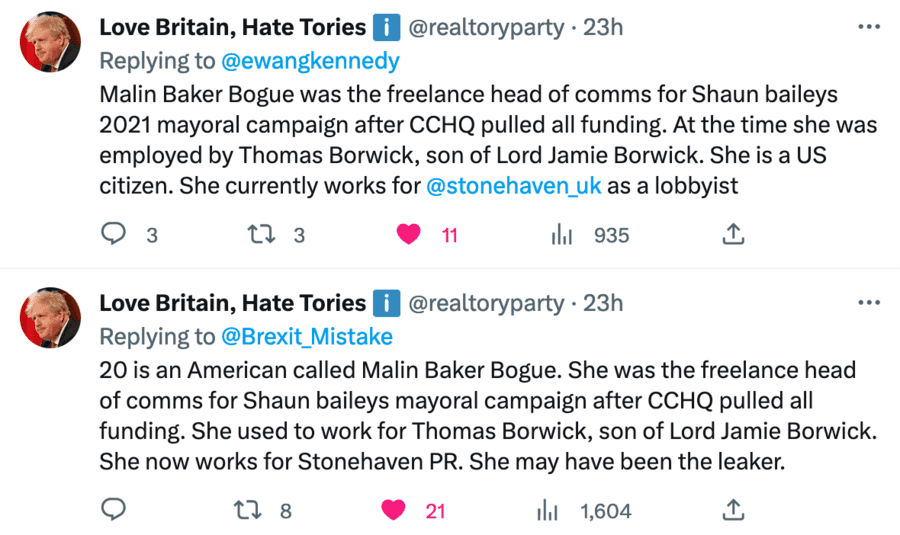Image resolution: width=900 pixels, height=535 pixels.
Task: Open more options for the second tweet
Action: [x=869, y=302]
